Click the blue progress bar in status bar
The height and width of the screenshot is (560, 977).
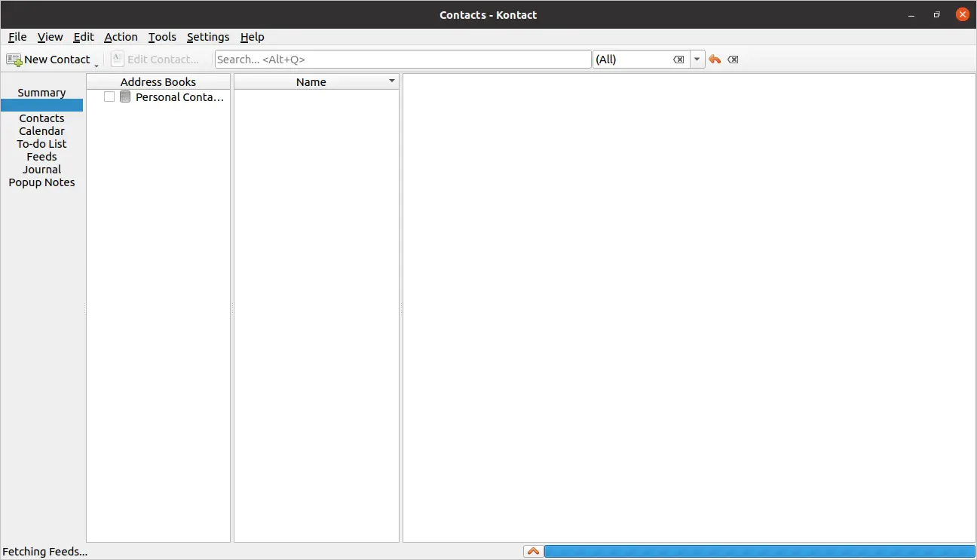760,552
